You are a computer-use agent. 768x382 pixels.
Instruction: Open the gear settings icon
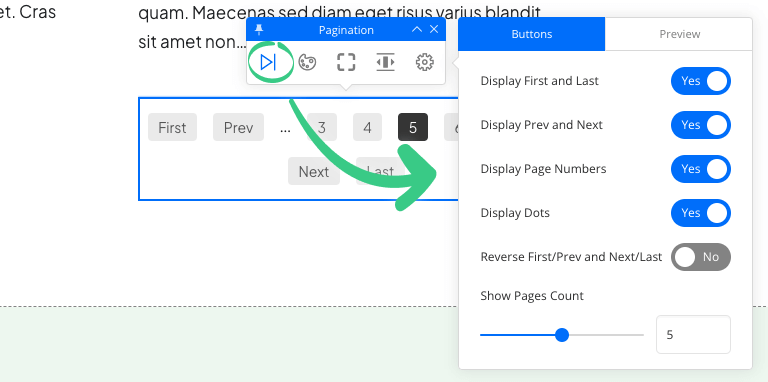tap(425, 62)
